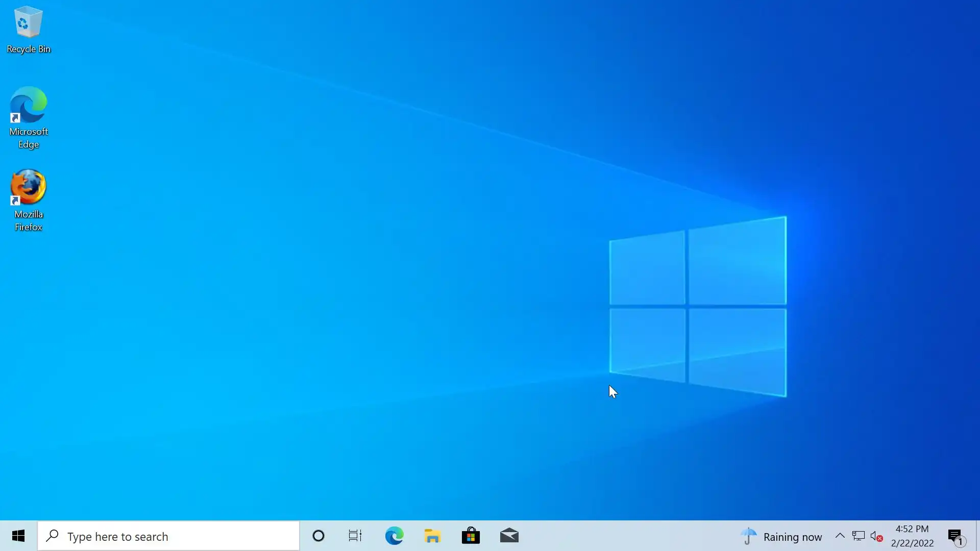Expand hidden system tray icons chevron
This screenshot has height=551, width=980.
(840, 536)
